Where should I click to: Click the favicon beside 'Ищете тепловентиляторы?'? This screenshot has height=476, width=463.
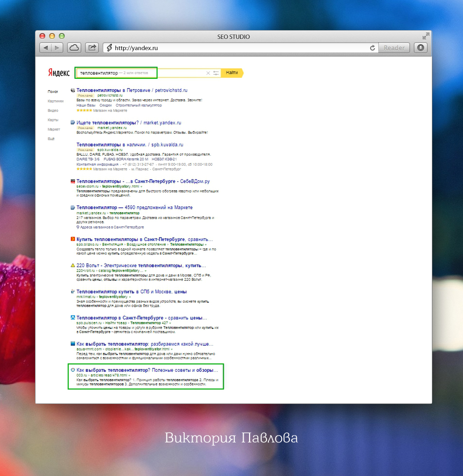click(73, 122)
